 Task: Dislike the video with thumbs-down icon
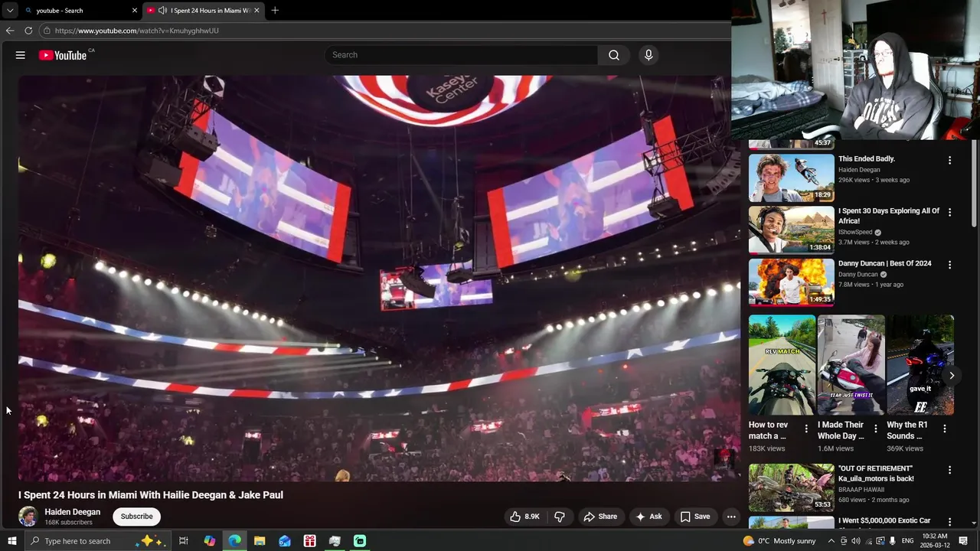(x=560, y=517)
